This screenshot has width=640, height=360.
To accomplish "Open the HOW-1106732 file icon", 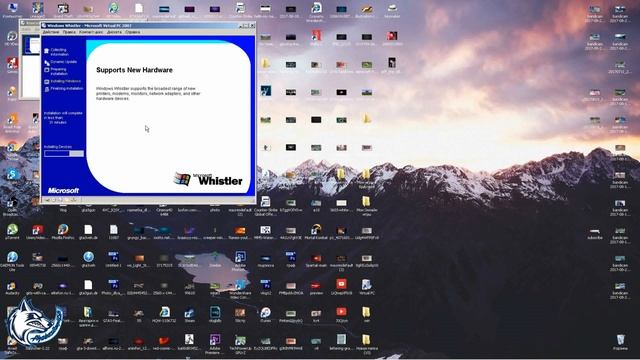I will point(164,315).
